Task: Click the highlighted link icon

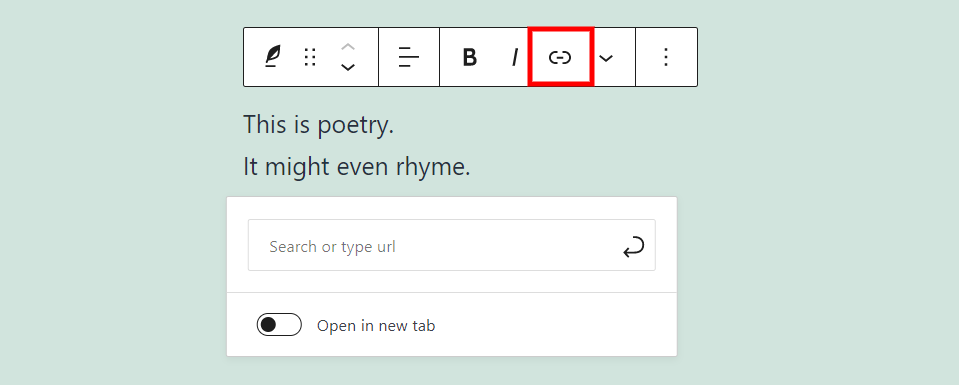Action: coord(560,57)
